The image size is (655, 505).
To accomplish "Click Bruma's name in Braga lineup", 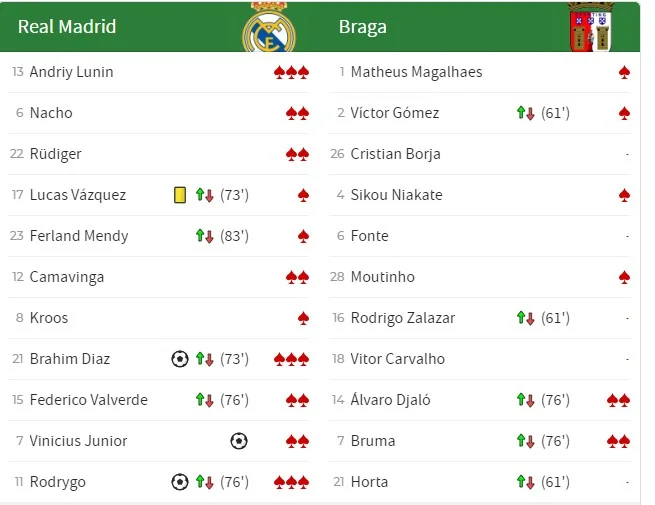I will (372, 441).
